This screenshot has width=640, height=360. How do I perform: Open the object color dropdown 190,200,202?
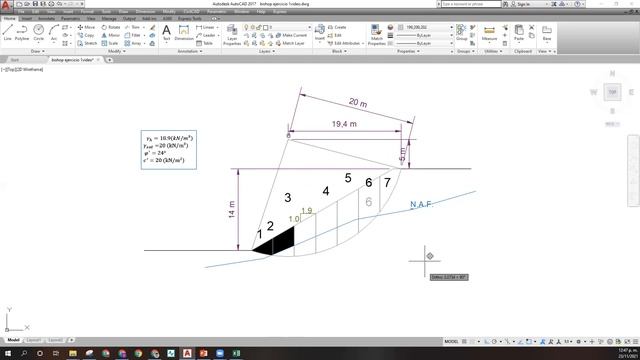425,27
